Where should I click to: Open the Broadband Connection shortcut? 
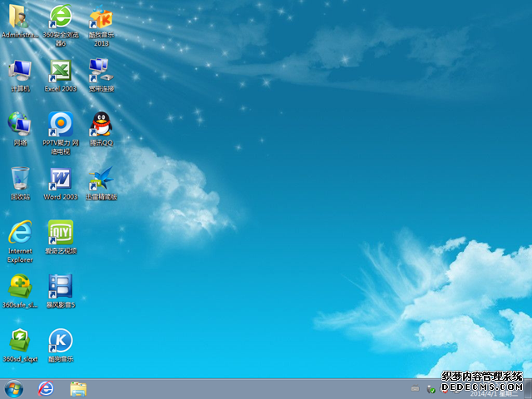click(101, 71)
